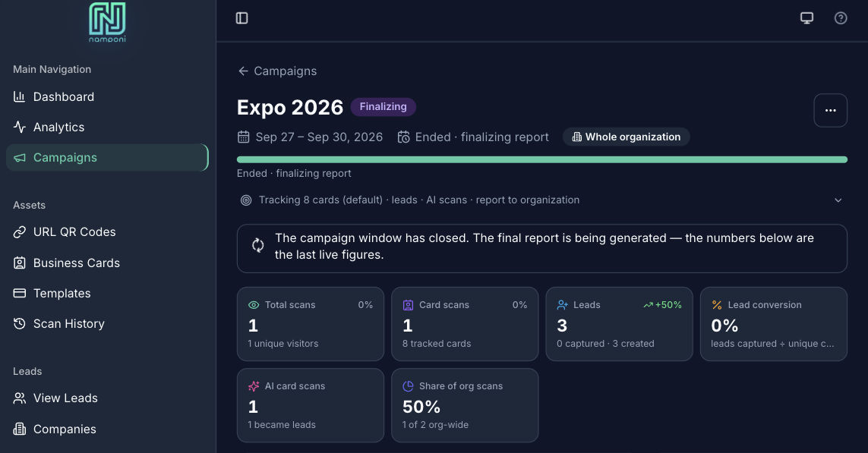Click the back arrow beside Campaigns
The image size is (868, 453).
click(x=243, y=71)
